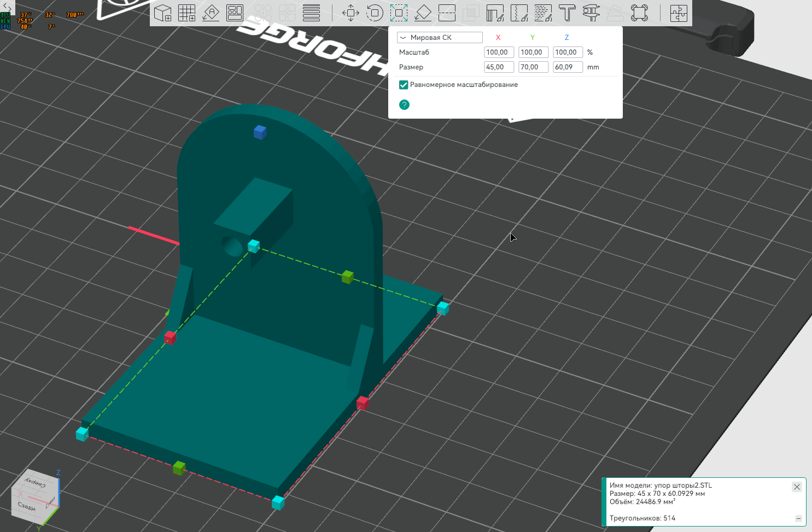Image resolution: width=812 pixels, height=532 pixels.
Task: Select the Cut tool
Action: pyautogui.click(x=447, y=13)
